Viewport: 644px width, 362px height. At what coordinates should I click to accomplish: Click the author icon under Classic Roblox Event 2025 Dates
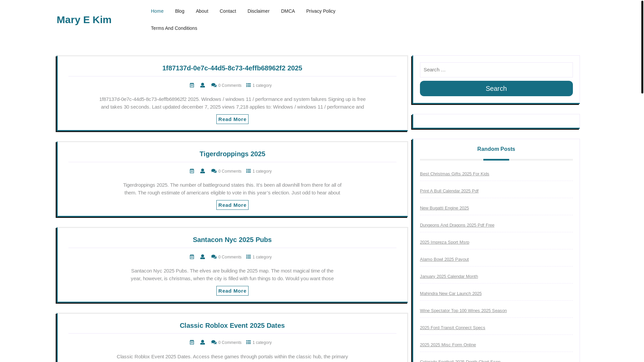point(203,342)
